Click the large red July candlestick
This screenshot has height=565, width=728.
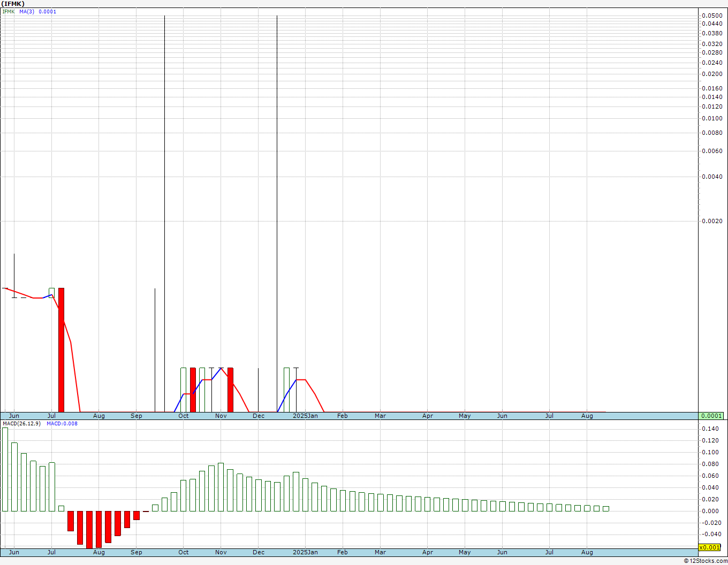[61, 349]
